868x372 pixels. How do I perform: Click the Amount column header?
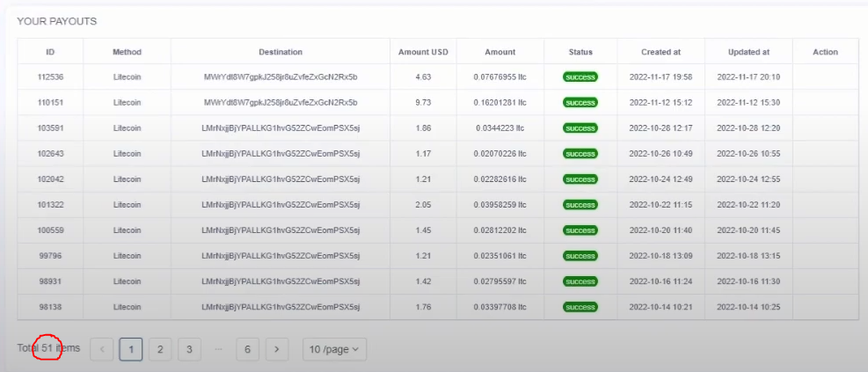(500, 52)
